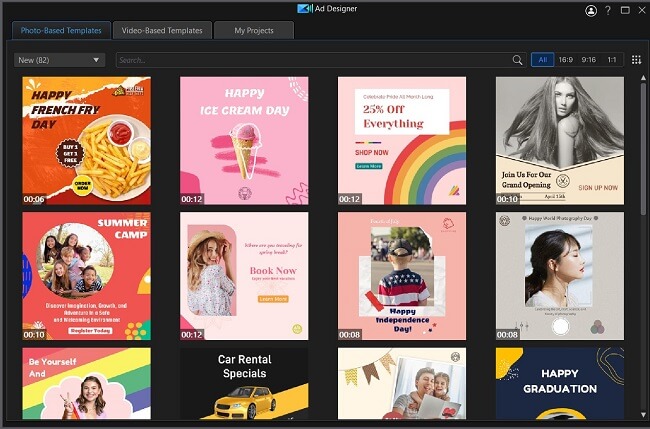The width and height of the screenshot is (650, 429).
Task: Filter templates by 1:1 ratio
Action: pyautogui.click(x=612, y=60)
